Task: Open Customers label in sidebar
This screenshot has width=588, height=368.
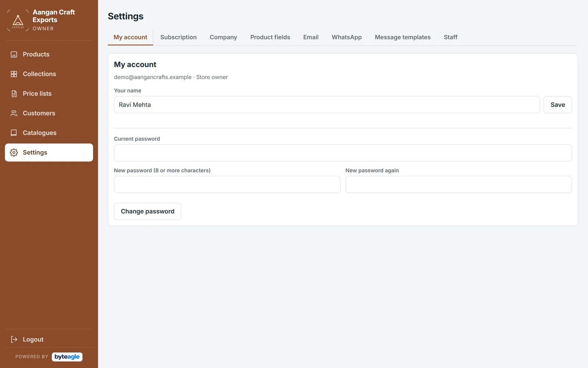Action: [39, 113]
